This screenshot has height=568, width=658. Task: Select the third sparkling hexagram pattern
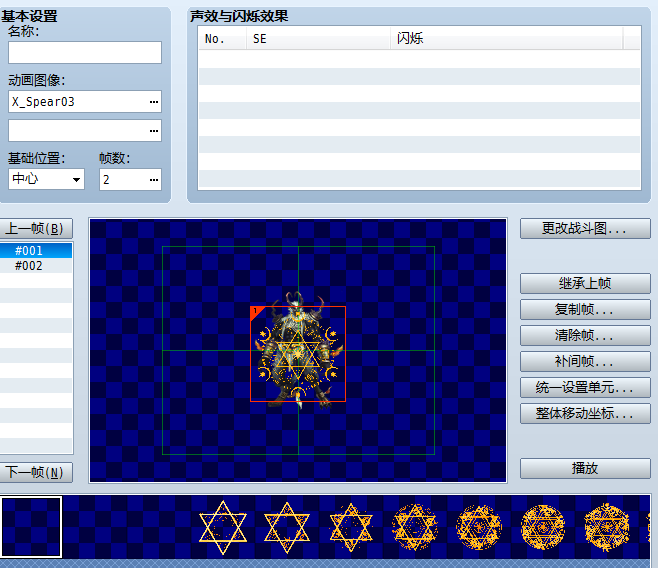(x=351, y=527)
